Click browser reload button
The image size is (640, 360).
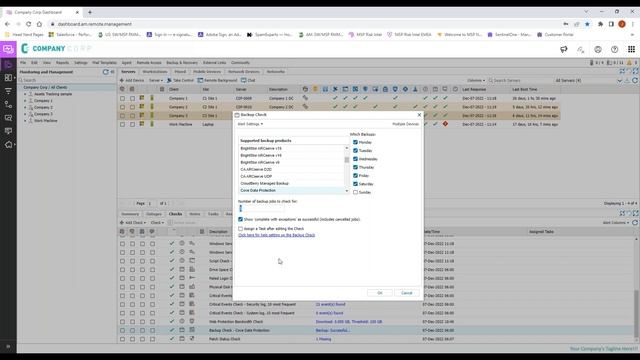[29, 24]
